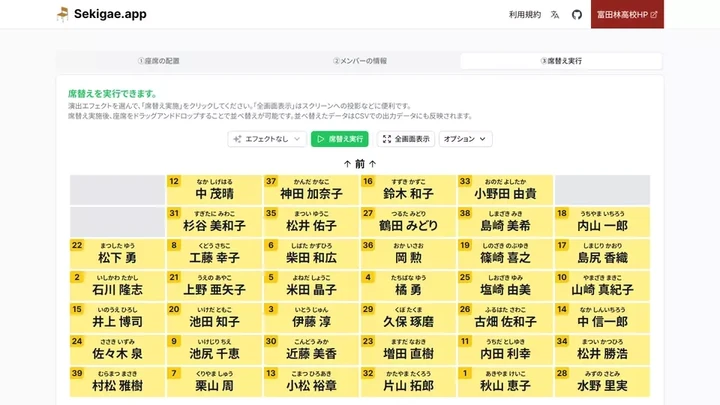This screenshot has height=405, width=720.
Task: Select seat 16 鈴木 和子
Action: click(408, 190)
